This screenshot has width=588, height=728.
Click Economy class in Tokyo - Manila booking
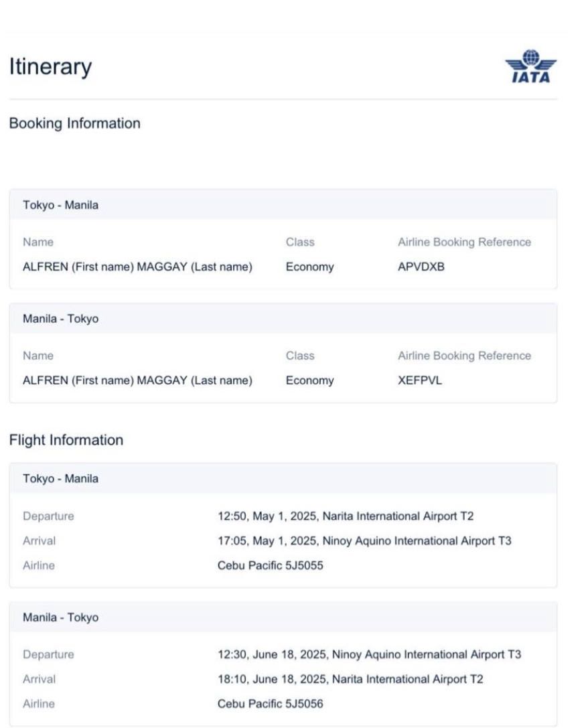coord(309,267)
